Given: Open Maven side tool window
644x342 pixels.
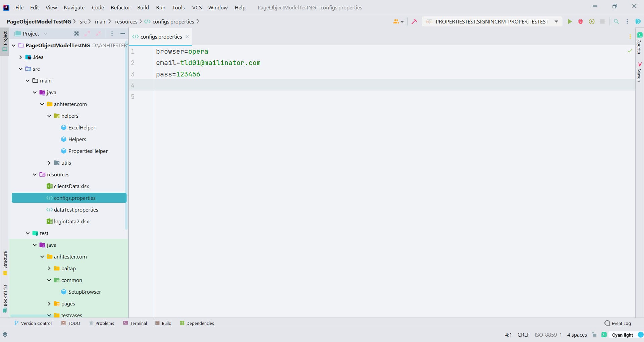Looking at the screenshot, I should pyautogui.click(x=640, y=71).
